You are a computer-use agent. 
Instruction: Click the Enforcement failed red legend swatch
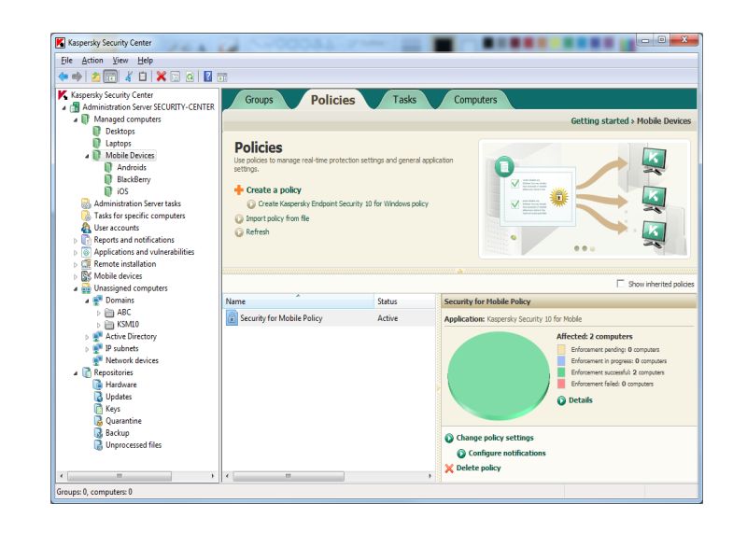point(561,384)
